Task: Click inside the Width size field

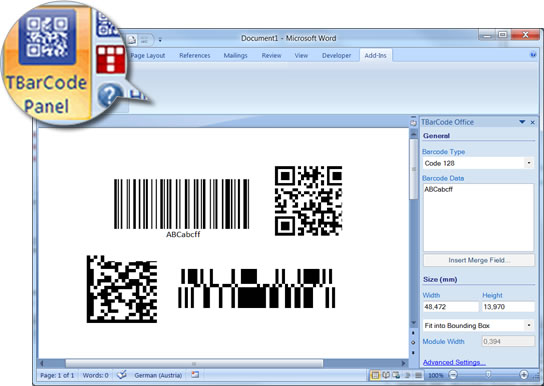Action: [x=450, y=307]
